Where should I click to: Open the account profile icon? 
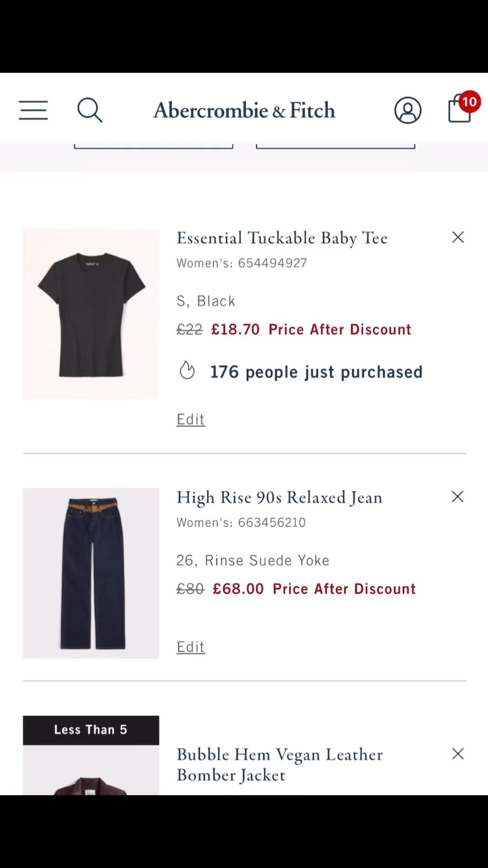408,110
